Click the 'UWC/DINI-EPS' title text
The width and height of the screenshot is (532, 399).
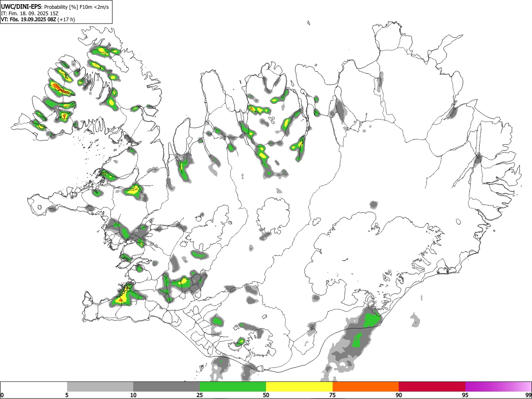point(21,7)
